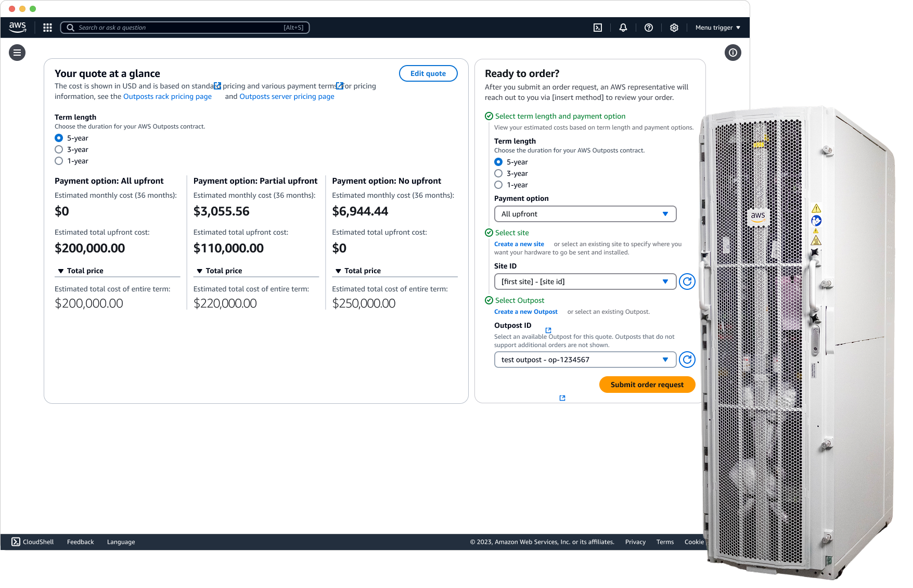The width and height of the screenshot is (913, 588).
Task: Click the $110,000.00 upfront cost value
Action: [228, 248]
